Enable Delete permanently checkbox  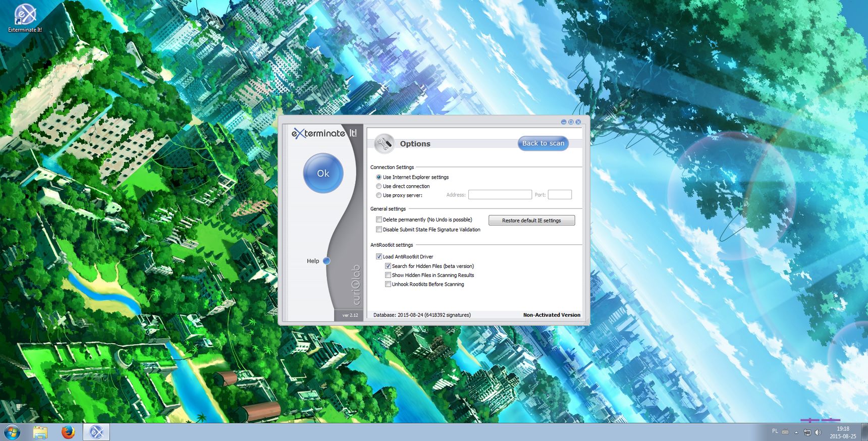[379, 219]
